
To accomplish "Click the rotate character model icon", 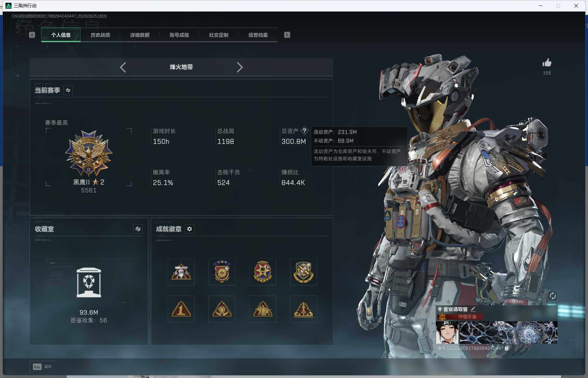I will click(553, 296).
